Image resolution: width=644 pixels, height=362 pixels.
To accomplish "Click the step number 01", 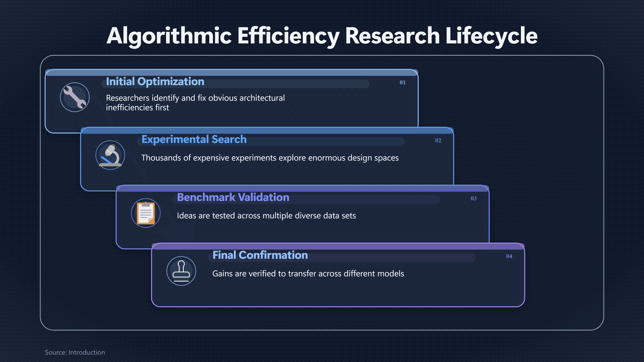I will pyautogui.click(x=402, y=82).
